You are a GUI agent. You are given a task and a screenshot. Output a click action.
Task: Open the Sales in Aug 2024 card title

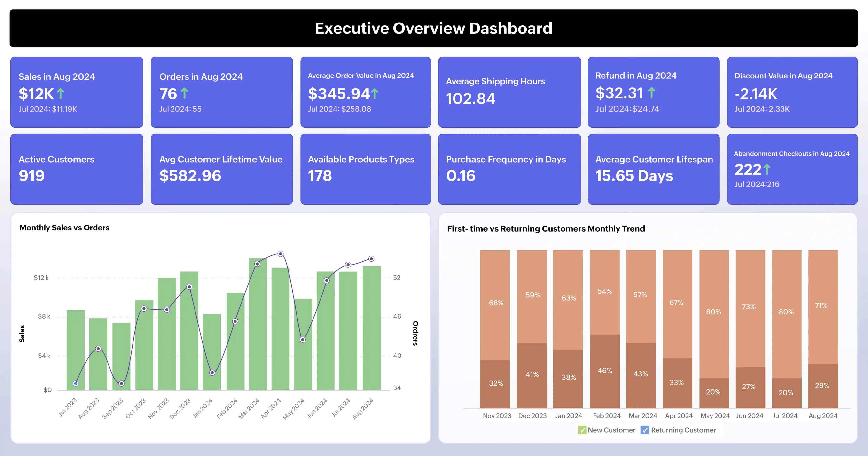[57, 77]
